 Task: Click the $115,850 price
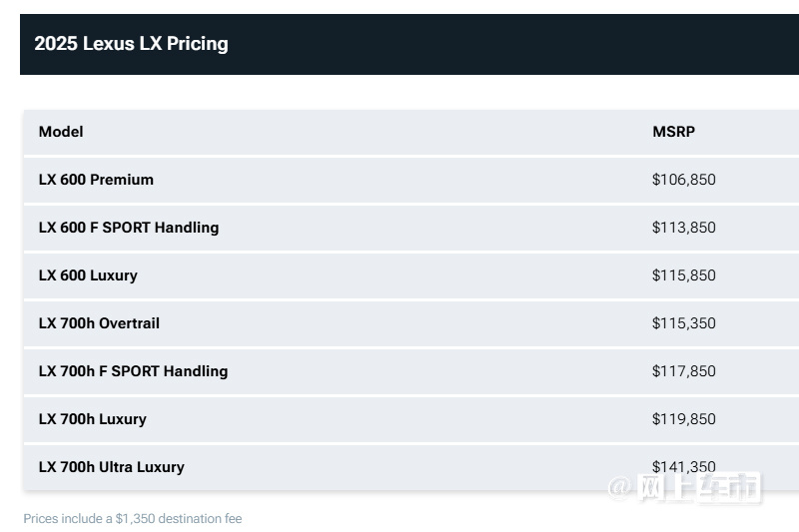point(684,275)
